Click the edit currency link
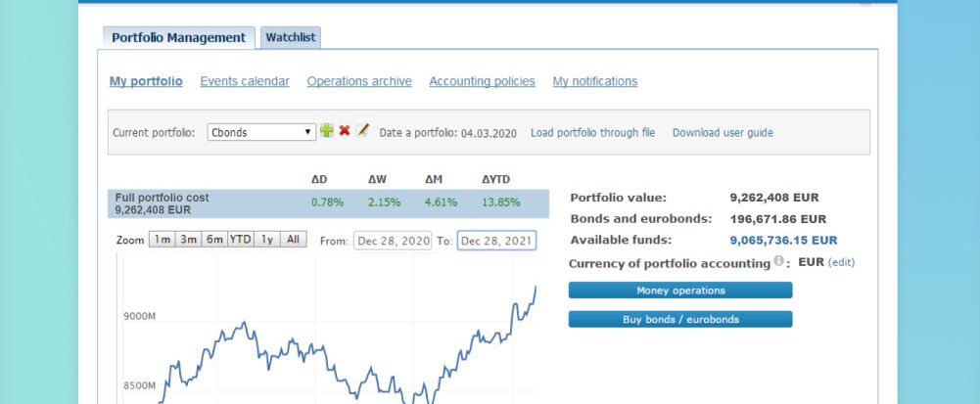The image size is (980, 404). pos(841,263)
